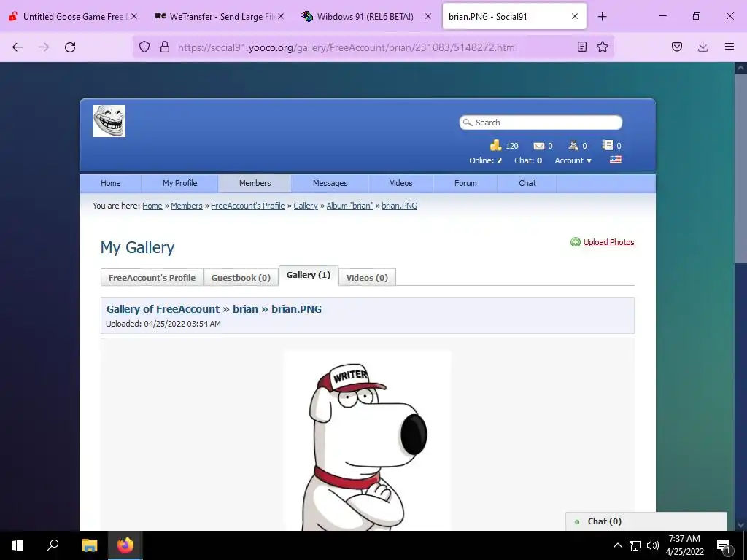747x560 pixels.
Task: Reload the page with the refresh icon
Action: coord(70,47)
